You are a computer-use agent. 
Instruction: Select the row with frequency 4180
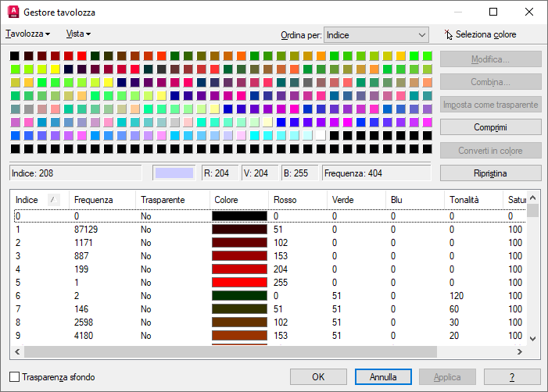tap(270, 336)
